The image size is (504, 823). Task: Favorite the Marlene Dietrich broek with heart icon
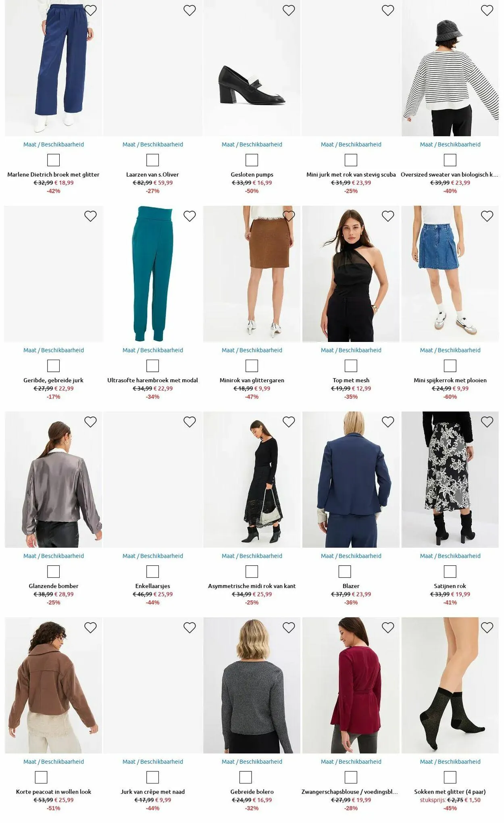point(90,10)
